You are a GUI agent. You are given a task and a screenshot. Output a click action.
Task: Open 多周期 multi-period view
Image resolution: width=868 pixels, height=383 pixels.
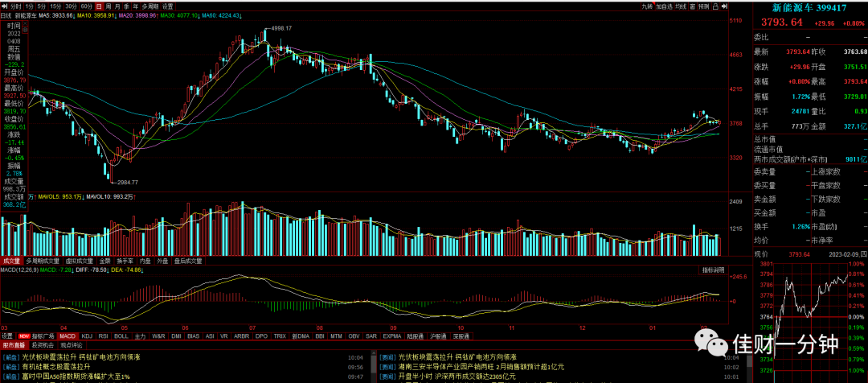[150, 6]
